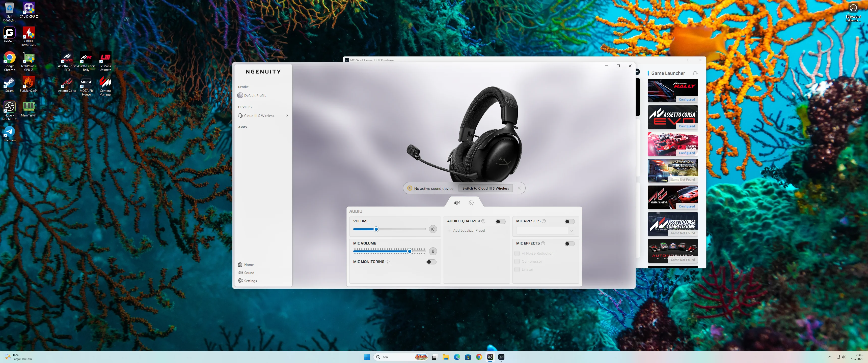Open HyperX NGENUITY desktop shortcut
This screenshot has height=363, width=868.
pyautogui.click(x=9, y=111)
